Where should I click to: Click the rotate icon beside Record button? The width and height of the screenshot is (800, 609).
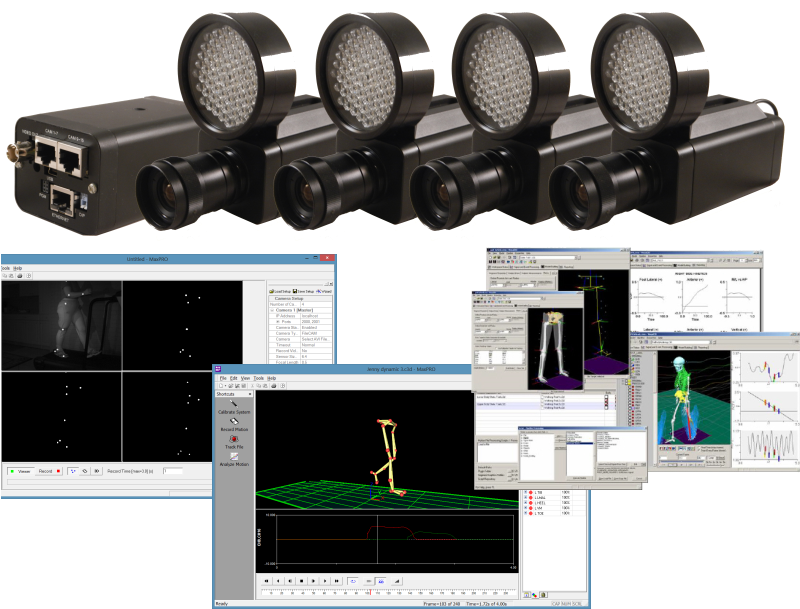85,471
